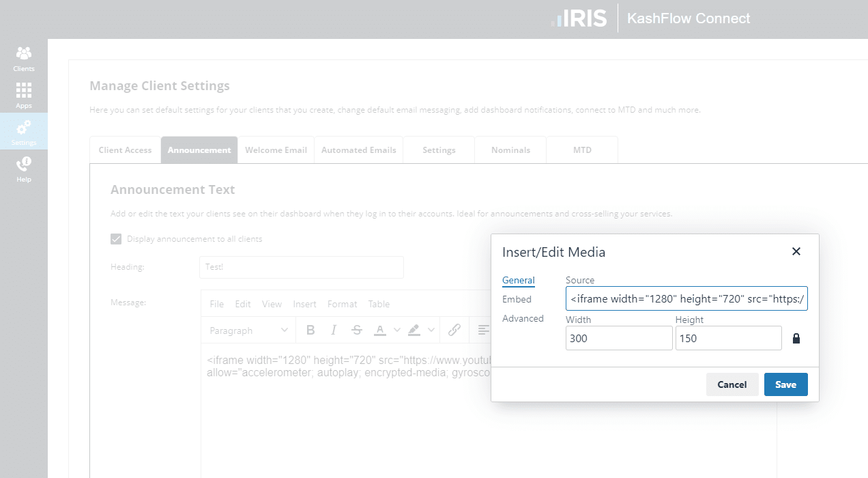Close the Insert/Edit Media dialog
Viewport: 868px width, 478px height.
(x=796, y=251)
